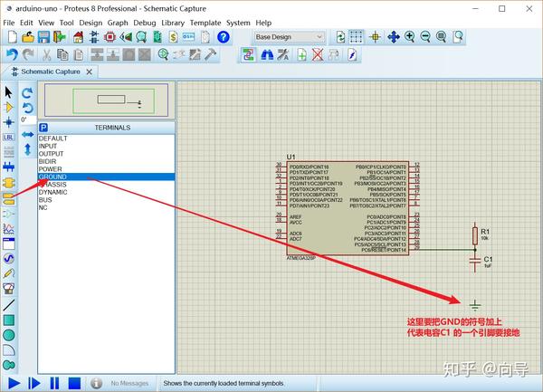
Task: Select the DYNAMIC terminal
Action: tap(106, 192)
